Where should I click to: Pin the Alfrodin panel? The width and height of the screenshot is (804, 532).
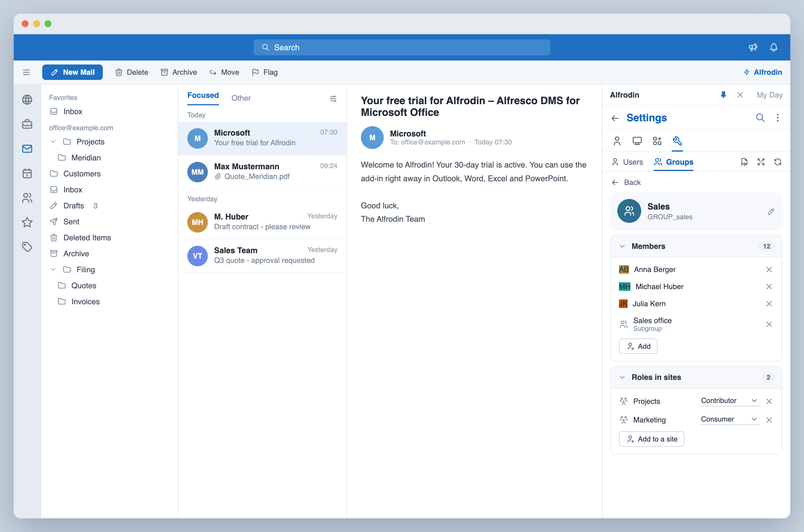pos(723,95)
